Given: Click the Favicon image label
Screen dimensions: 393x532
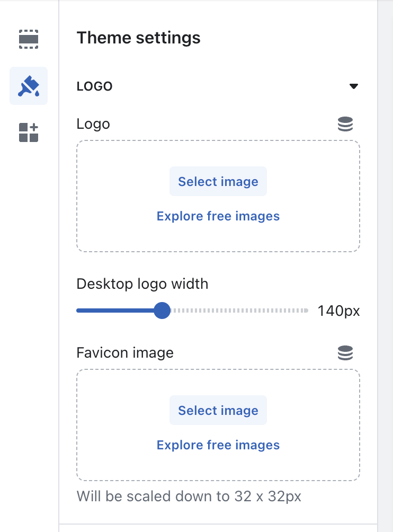Looking at the screenshot, I should click(125, 352).
